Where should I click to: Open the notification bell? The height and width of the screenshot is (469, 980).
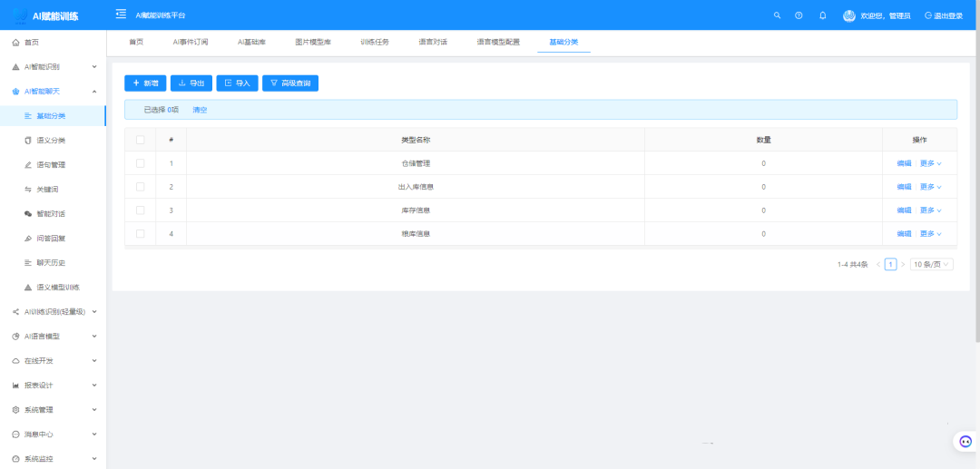point(823,15)
